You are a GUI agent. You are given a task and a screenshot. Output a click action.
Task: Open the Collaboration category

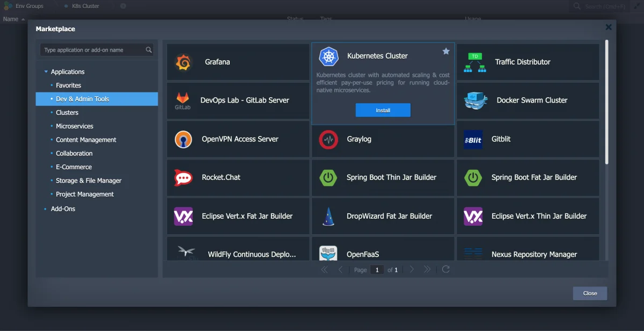point(74,154)
